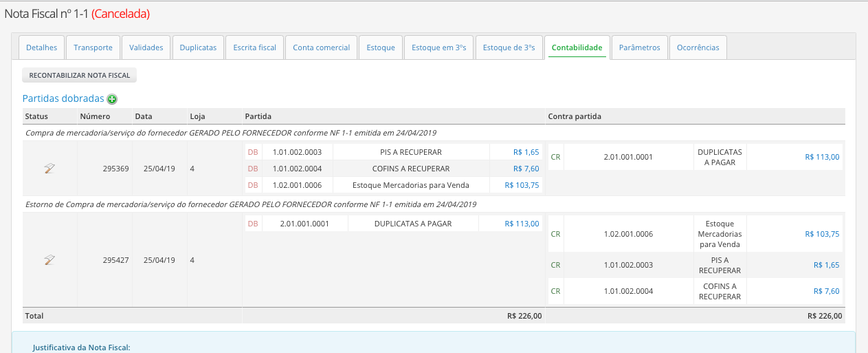This screenshot has width=868, height=353.
Task: Click the R$ 103,75 Estoque debit value
Action: 522,185
